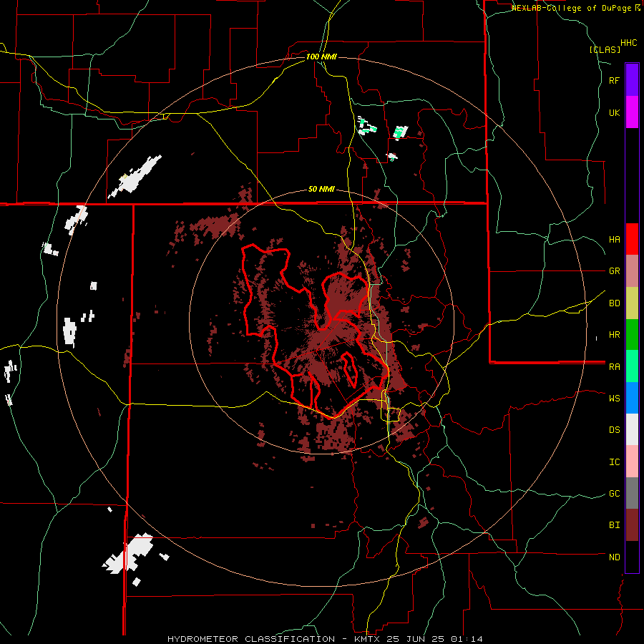Screen dimensions: 644x644
Task: Click the 'UK' legend label
Action: tap(614, 112)
